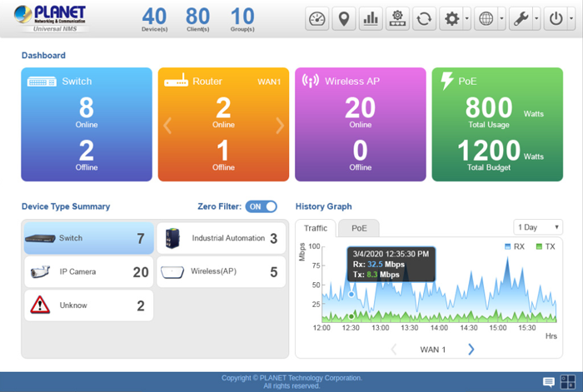Viewport: 583px width, 392px height.
Task: Open the chat message icon in footer
Action: click(x=549, y=382)
